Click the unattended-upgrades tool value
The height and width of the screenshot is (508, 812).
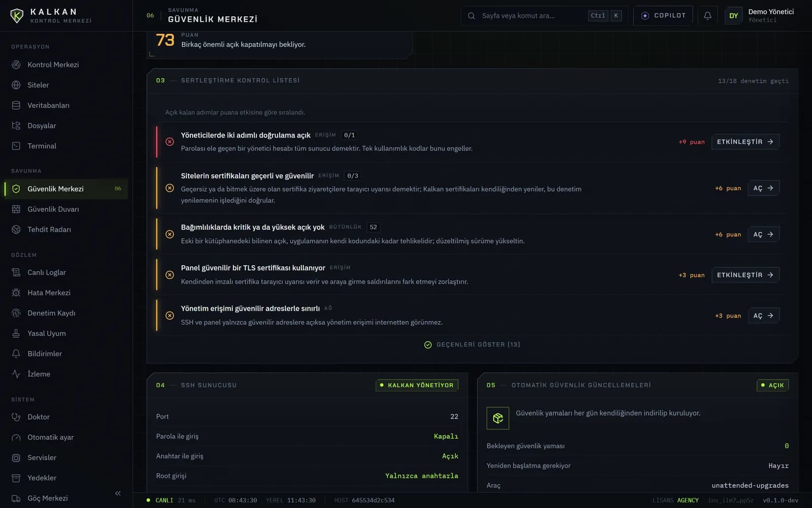750,486
